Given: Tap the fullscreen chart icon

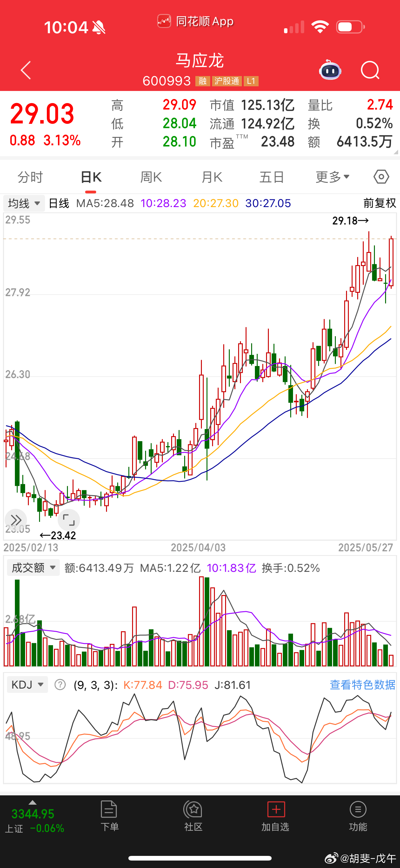Looking at the screenshot, I should (69, 520).
